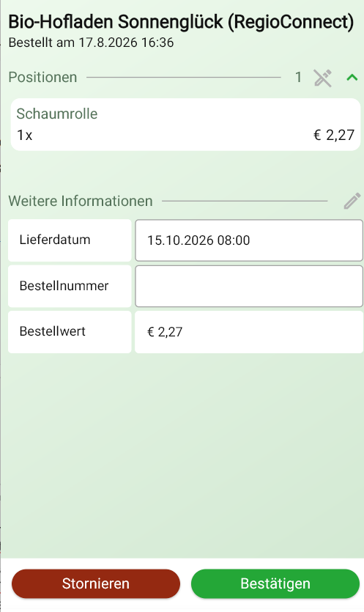Click the Schaumrolle product name

(x=57, y=114)
